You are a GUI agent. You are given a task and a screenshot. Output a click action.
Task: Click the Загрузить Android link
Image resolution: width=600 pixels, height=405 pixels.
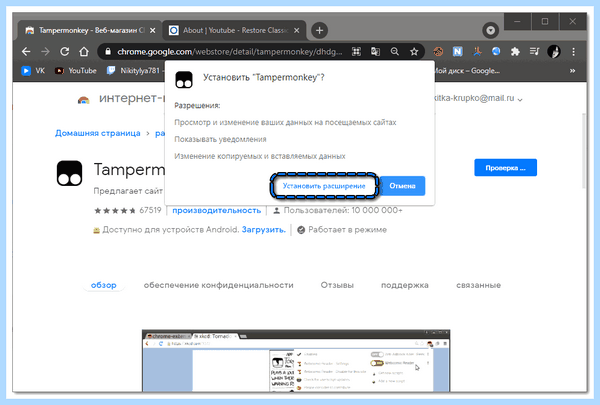click(264, 230)
